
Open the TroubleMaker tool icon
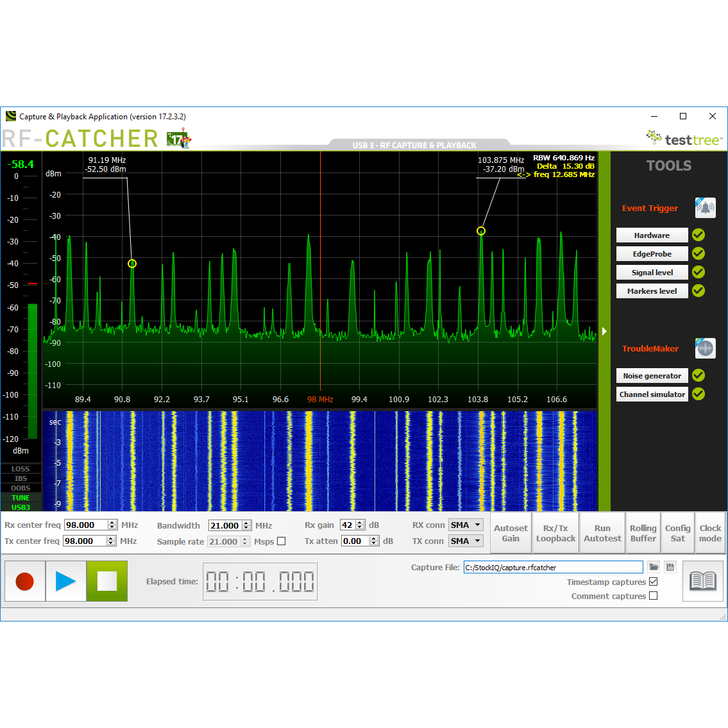point(705,348)
